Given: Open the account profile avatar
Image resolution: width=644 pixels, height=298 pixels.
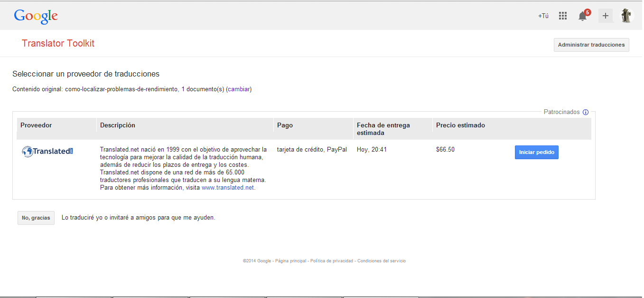Looking at the screenshot, I should (x=627, y=16).
